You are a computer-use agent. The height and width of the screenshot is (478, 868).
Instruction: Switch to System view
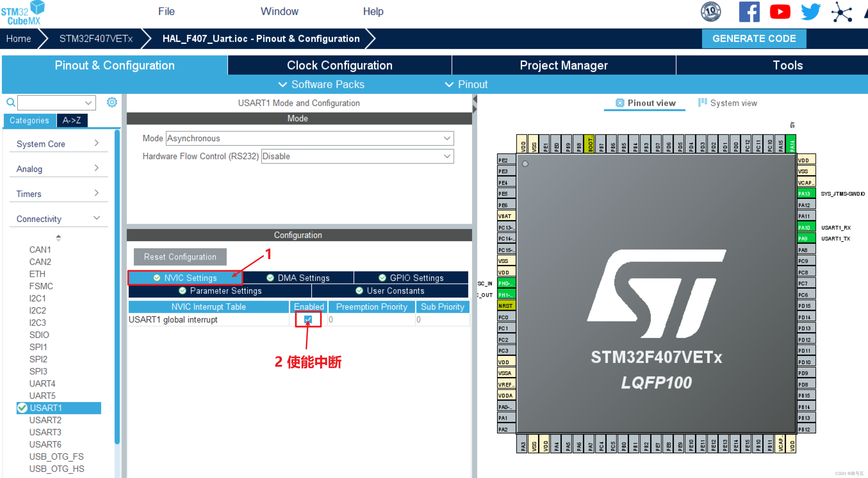[x=728, y=103]
